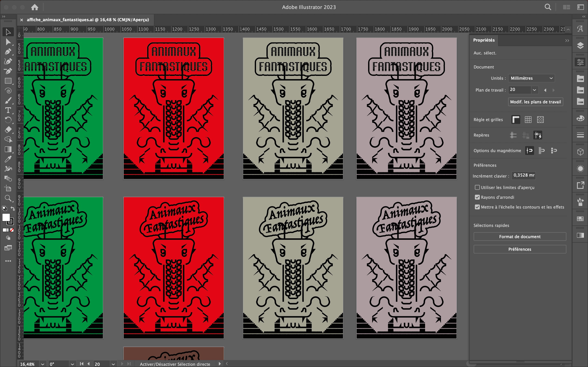Select the affiche_animaux_fantastiques.ai document tab
Viewport: 588px width, 367px height.
point(87,20)
